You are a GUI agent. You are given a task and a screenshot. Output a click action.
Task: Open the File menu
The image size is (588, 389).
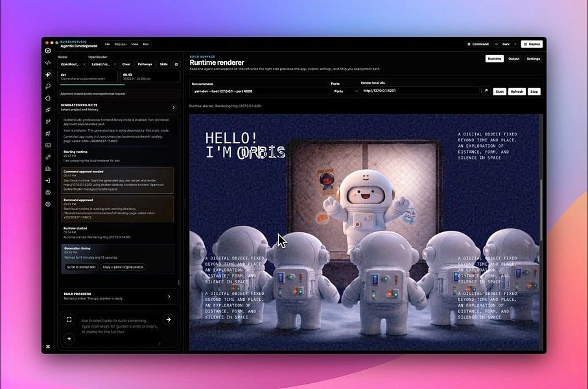coord(107,44)
